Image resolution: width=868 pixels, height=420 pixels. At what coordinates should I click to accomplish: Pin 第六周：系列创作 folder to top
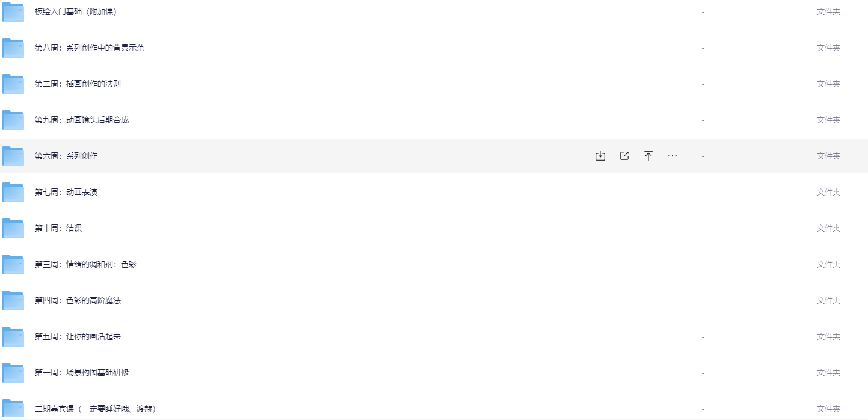(x=648, y=156)
